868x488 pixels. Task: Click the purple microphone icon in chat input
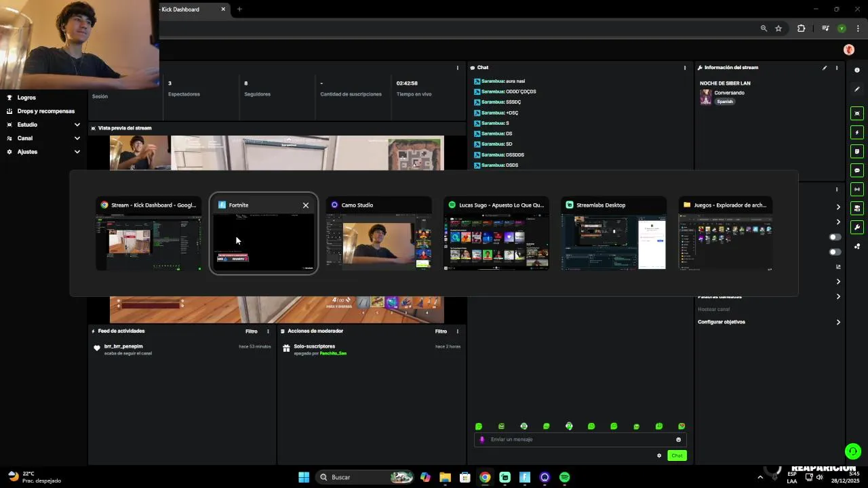[482, 439]
